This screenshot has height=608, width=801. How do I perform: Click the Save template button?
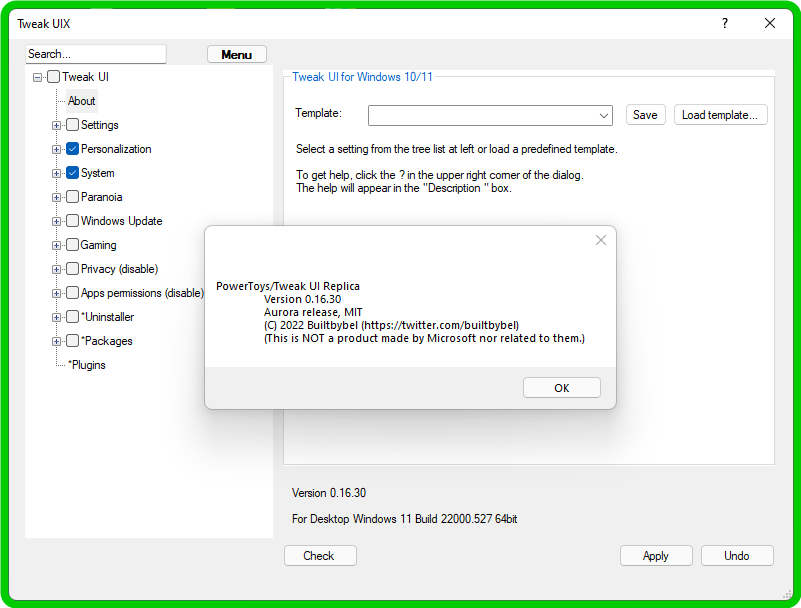point(645,115)
